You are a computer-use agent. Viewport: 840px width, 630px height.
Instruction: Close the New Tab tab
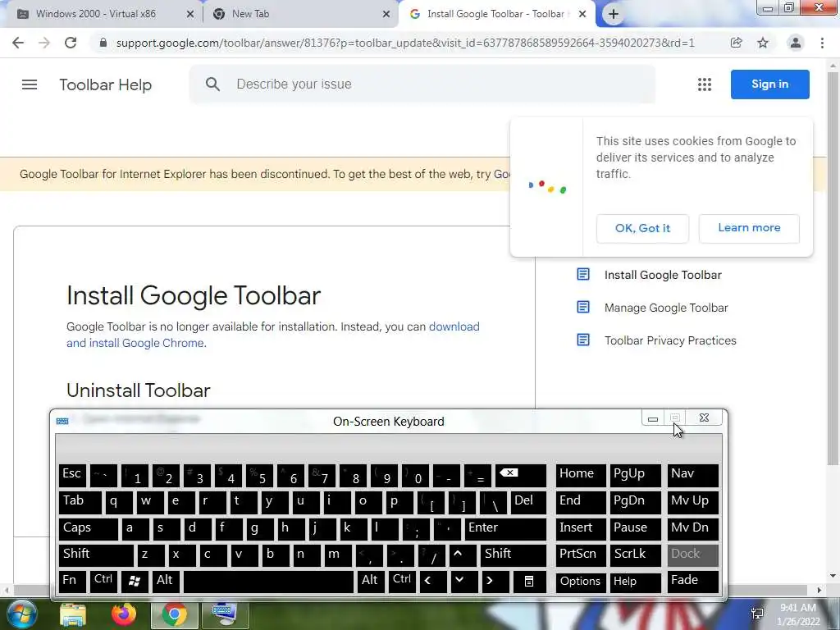click(x=386, y=15)
